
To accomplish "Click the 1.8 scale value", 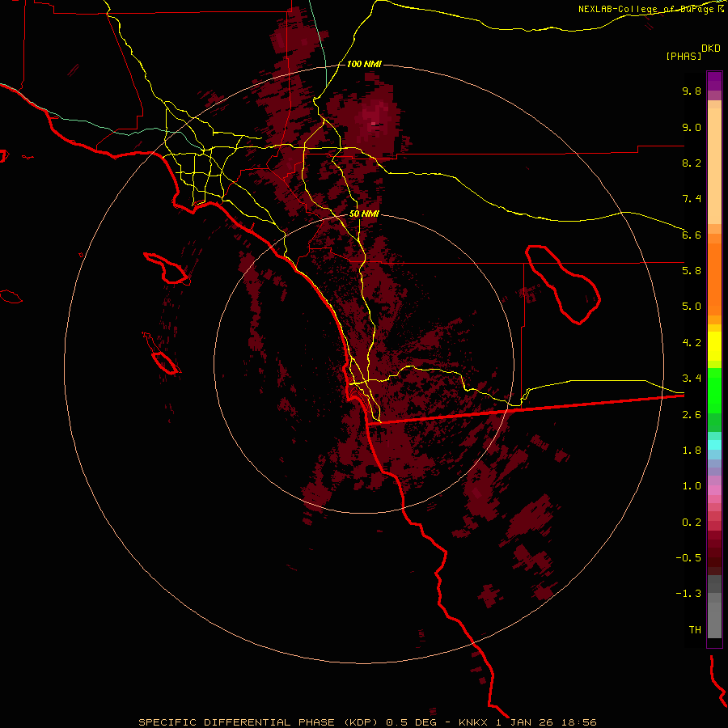I will [x=692, y=451].
